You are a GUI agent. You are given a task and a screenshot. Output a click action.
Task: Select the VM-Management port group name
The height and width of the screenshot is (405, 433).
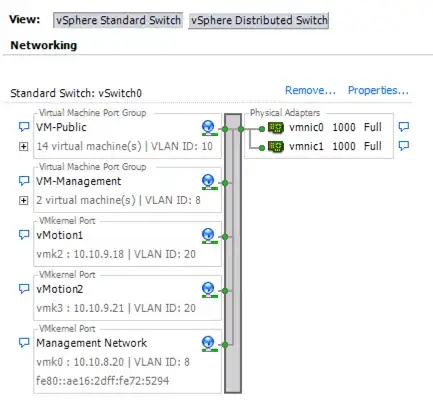pyautogui.click(x=79, y=181)
